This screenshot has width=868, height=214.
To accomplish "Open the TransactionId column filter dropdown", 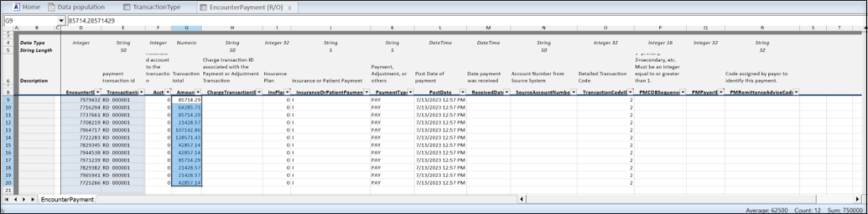I will tap(141, 92).
